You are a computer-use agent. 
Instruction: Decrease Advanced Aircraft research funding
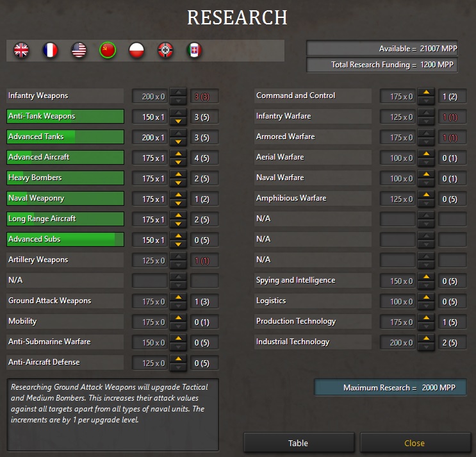coord(179,162)
